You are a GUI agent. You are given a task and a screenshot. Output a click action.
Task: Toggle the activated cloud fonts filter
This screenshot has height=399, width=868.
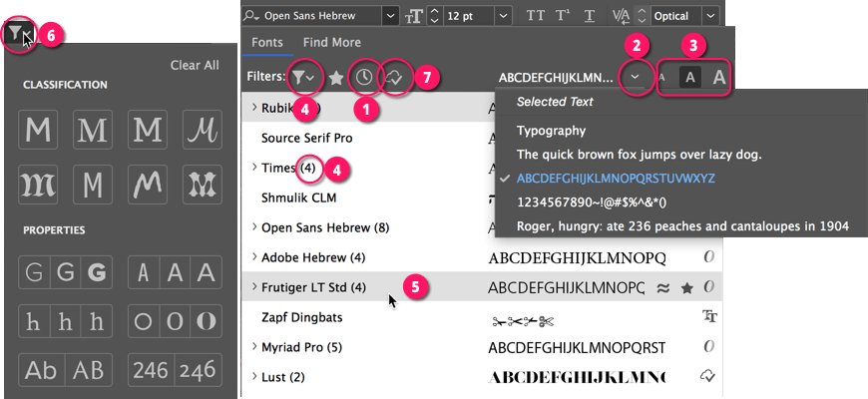[x=393, y=78]
